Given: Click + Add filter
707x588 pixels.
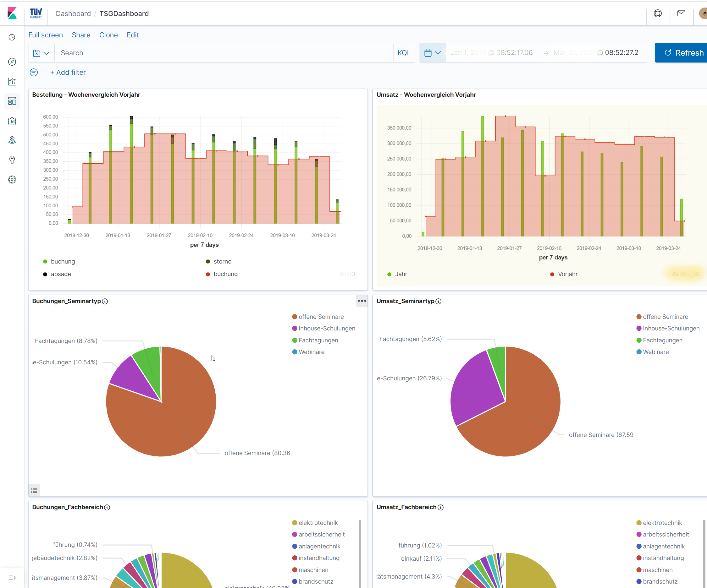Looking at the screenshot, I should click(68, 72).
